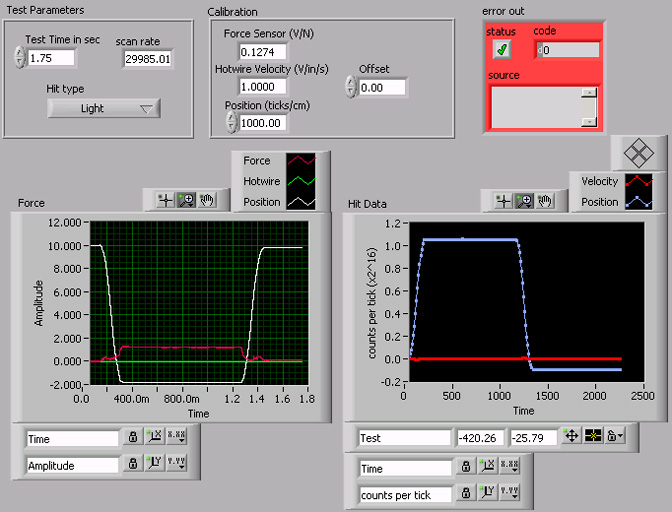Open the Hit Data Time axis format menu
Image resolution: width=672 pixels, height=512 pixels.
click(x=510, y=467)
